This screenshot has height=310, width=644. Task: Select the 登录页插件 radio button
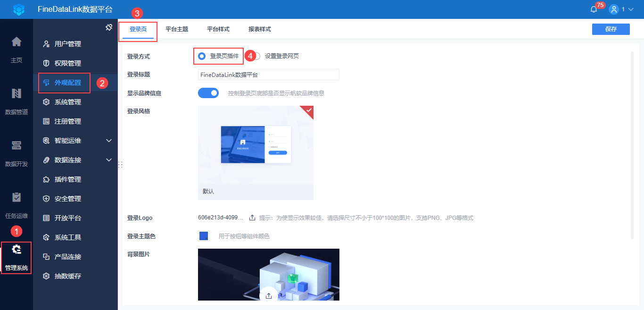(x=202, y=56)
